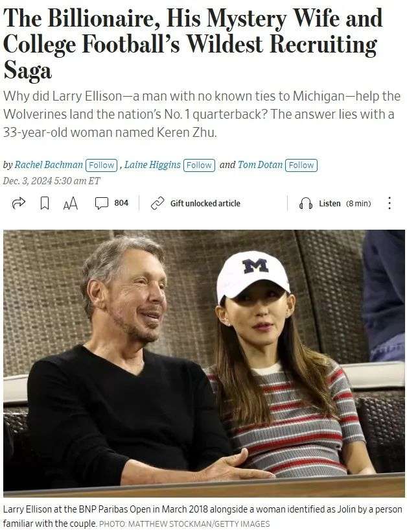Click the share arrow icon
The image size is (407, 532).
click(x=19, y=203)
